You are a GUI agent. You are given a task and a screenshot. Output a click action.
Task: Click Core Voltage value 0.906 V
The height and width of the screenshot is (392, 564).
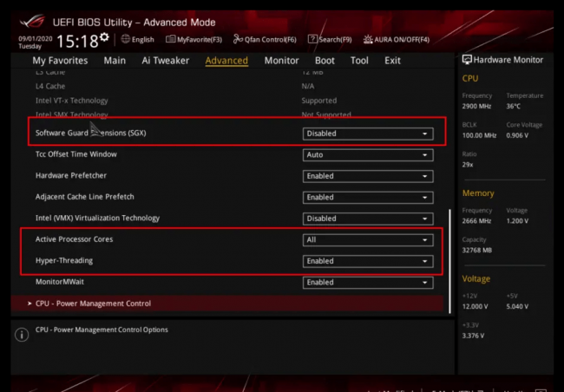click(517, 135)
